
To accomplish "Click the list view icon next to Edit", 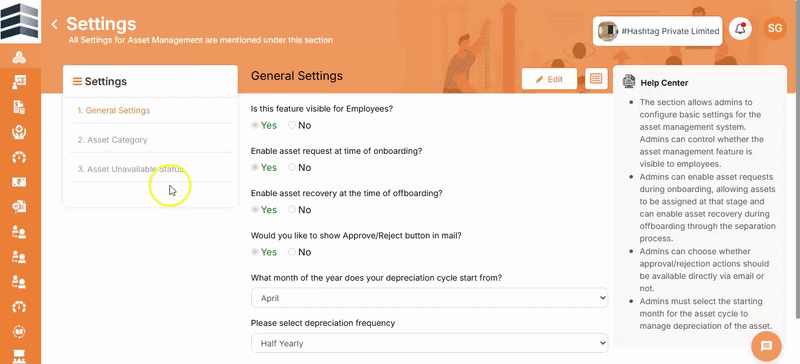I will click(596, 79).
